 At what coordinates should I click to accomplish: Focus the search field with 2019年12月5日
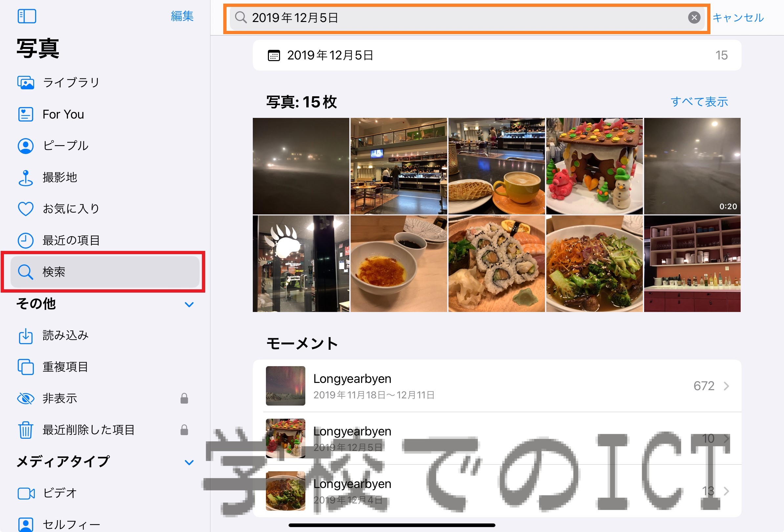coord(467,17)
